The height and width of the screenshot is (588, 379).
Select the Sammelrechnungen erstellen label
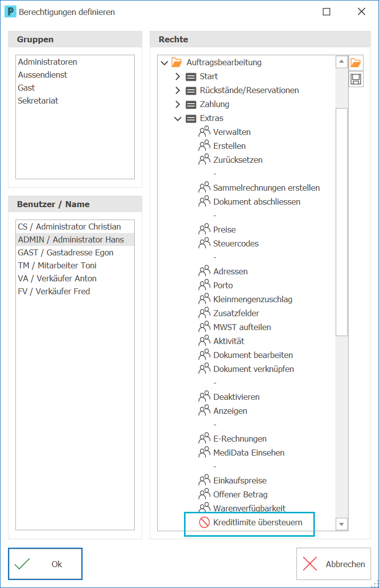(266, 188)
